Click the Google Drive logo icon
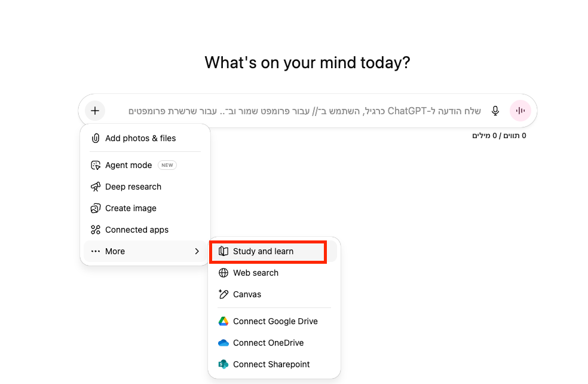 coord(223,321)
